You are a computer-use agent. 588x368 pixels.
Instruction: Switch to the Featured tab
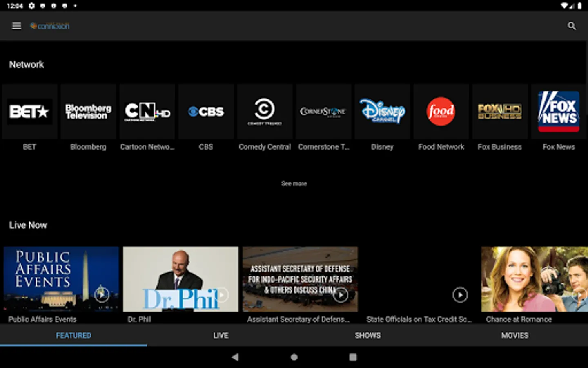point(73,335)
